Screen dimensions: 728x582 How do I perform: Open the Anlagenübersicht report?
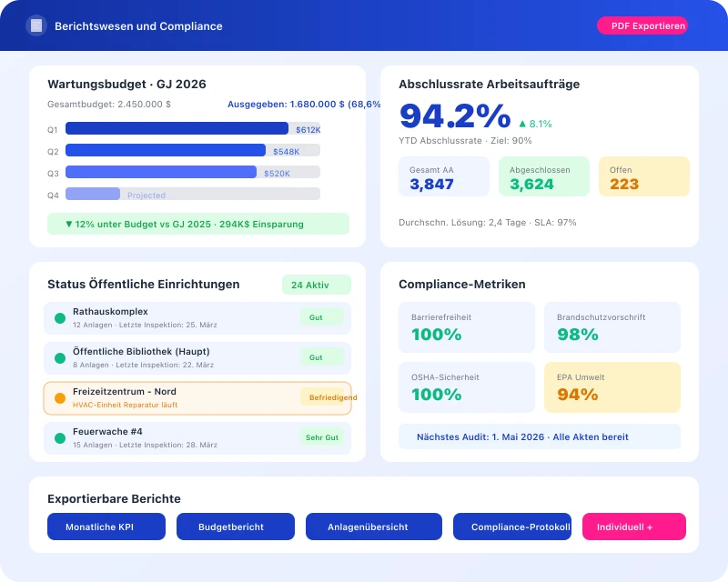coord(374,527)
